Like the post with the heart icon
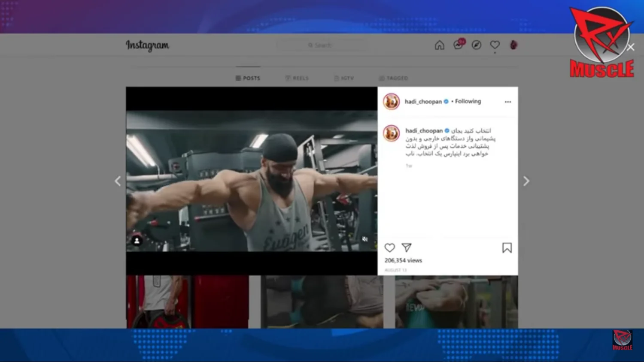Viewport: 644px width, 362px height. tap(389, 248)
